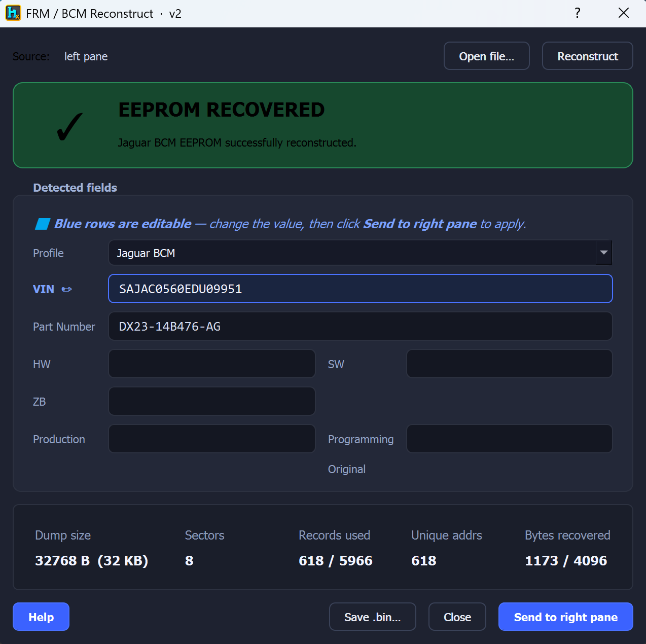Click the green checkmark success icon
The height and width of the screenshot is (644, 646).
69,126
